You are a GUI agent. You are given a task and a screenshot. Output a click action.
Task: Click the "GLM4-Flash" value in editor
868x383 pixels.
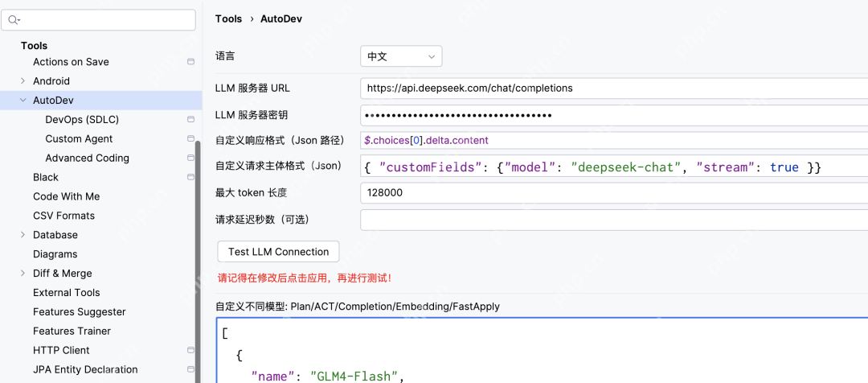pos(353,377)
